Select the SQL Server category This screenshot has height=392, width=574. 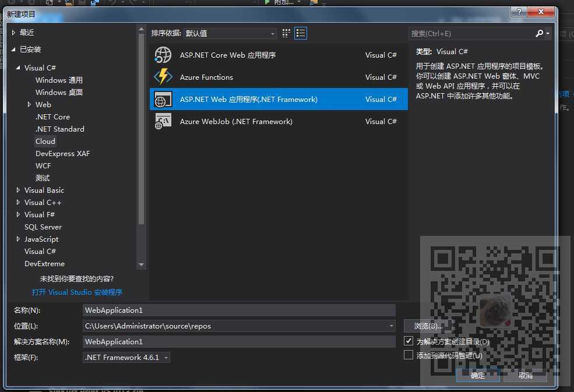point(43,227)
